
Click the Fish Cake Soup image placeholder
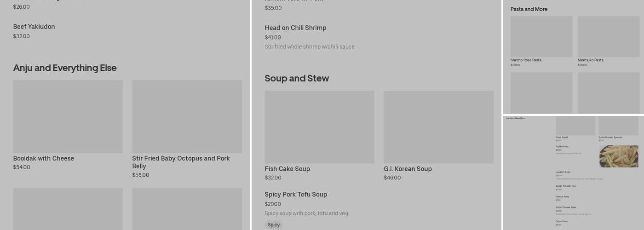(319, 127)
